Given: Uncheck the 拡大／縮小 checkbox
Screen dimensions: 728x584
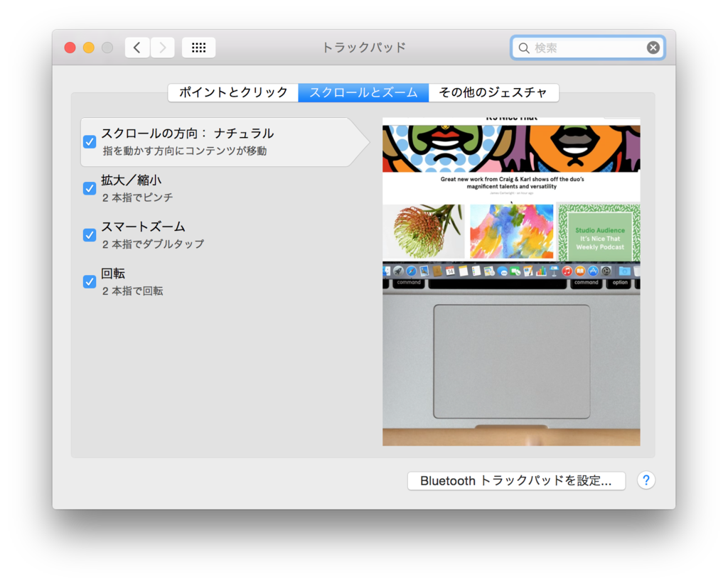Looking at the screenshot, I should pos(90,188).
